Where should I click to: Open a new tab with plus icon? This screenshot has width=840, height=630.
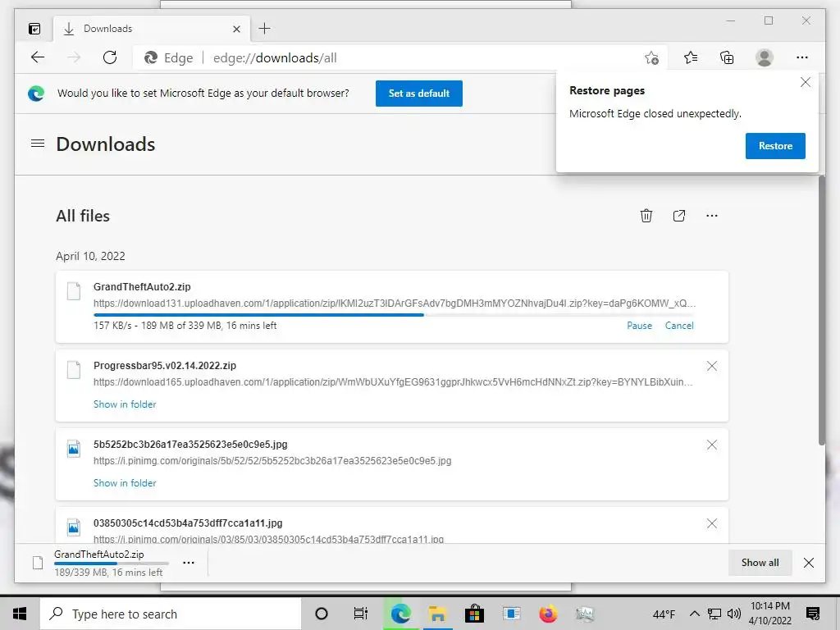264,29
